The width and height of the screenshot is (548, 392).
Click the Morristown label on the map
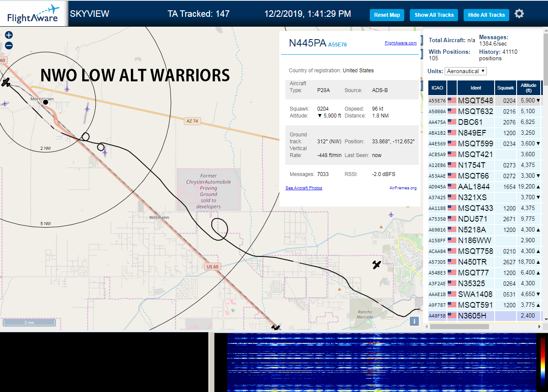pyautogui.click(x=42, y=99)
